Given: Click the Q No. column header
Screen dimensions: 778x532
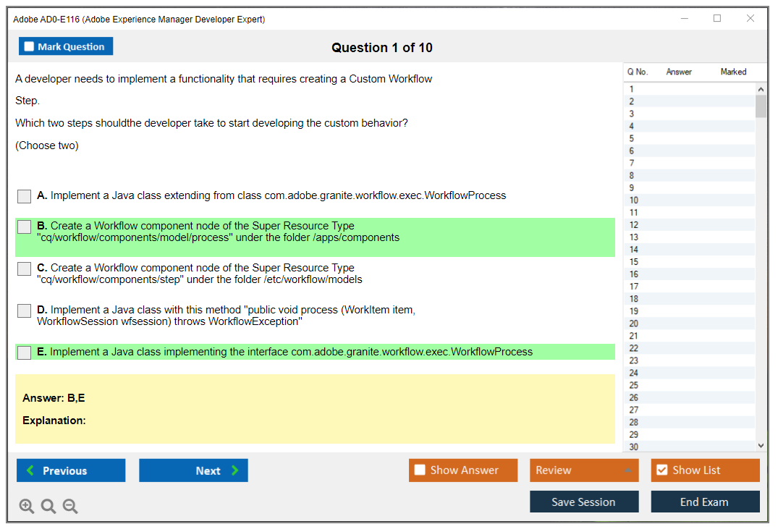Looking at the screenshot, I should pos(638,72).
